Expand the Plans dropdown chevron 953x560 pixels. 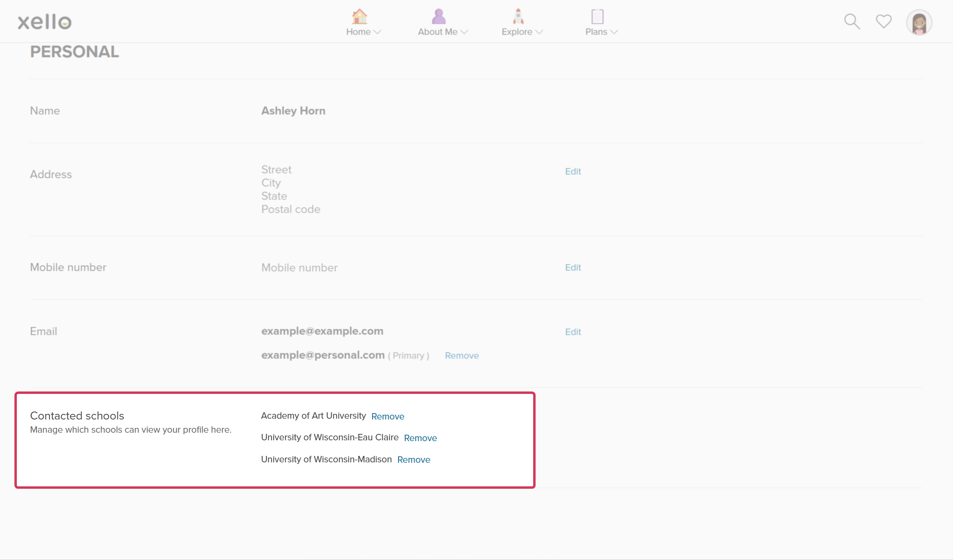click(614, 32)
